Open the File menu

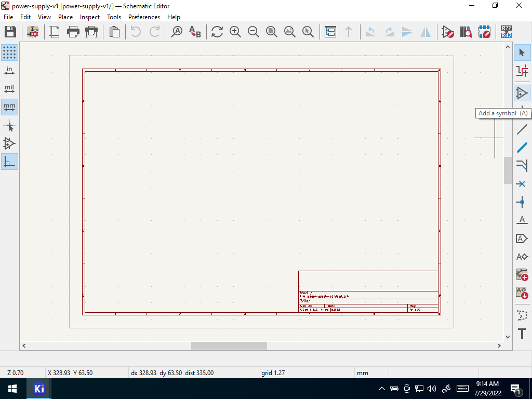pyautogui.click(x=8, y=17)
